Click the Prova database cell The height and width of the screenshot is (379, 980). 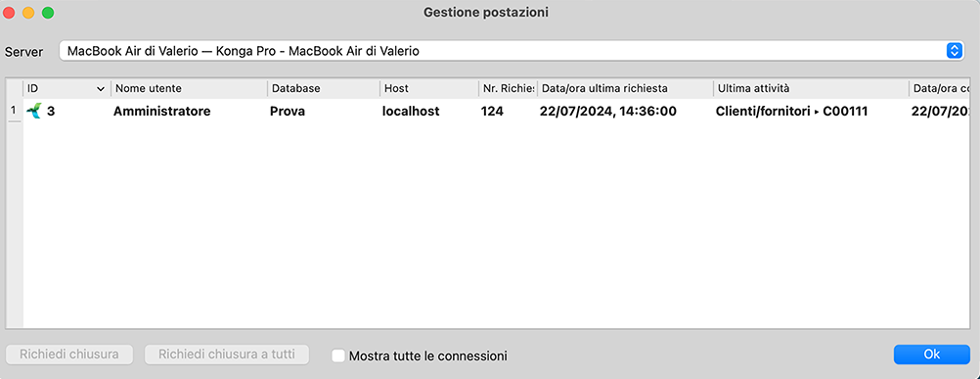coord(289,112)
